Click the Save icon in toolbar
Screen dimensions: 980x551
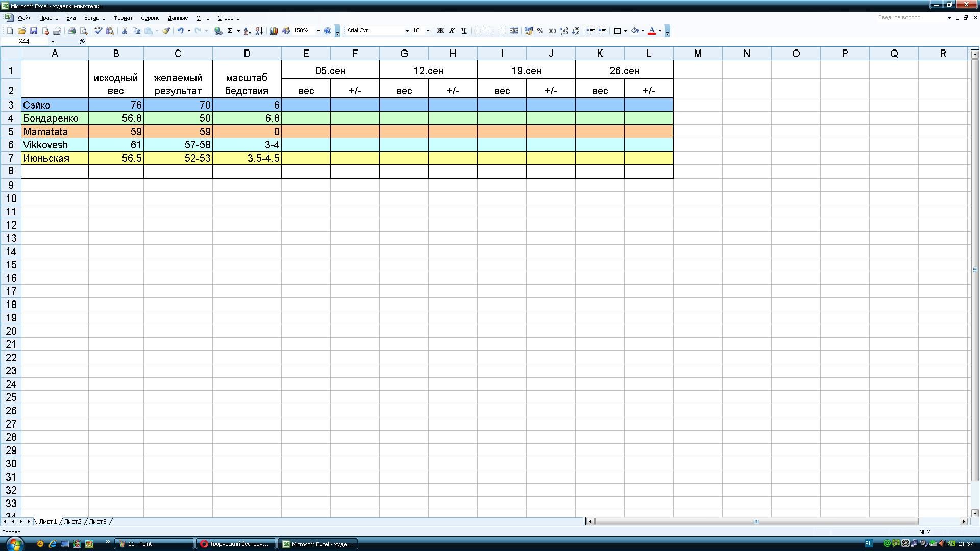pos(34,31)
